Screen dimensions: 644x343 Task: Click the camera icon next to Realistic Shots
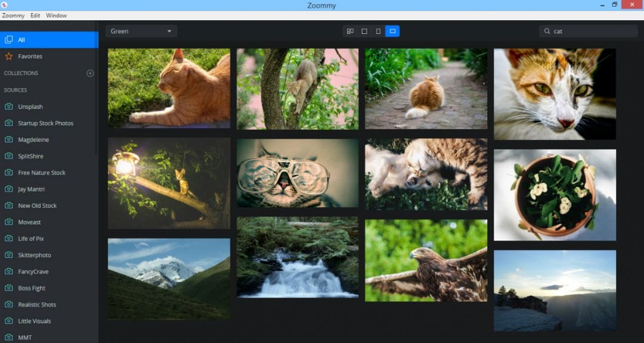point(8,304)
